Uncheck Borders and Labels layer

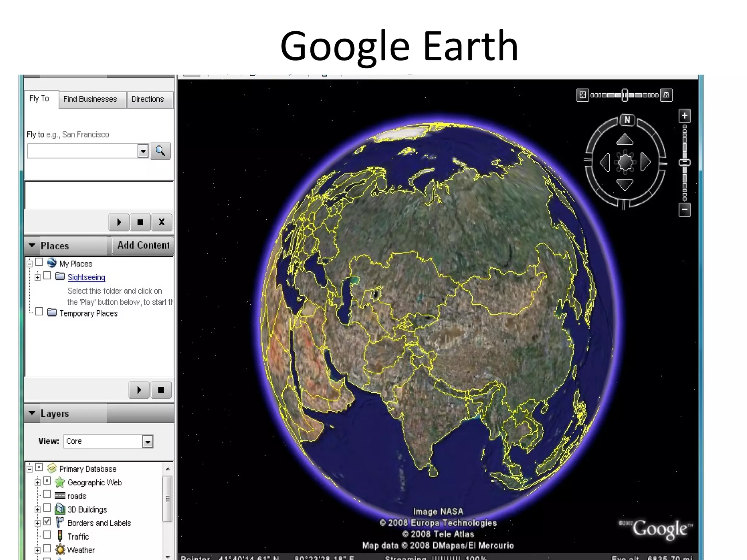(47, 521)
